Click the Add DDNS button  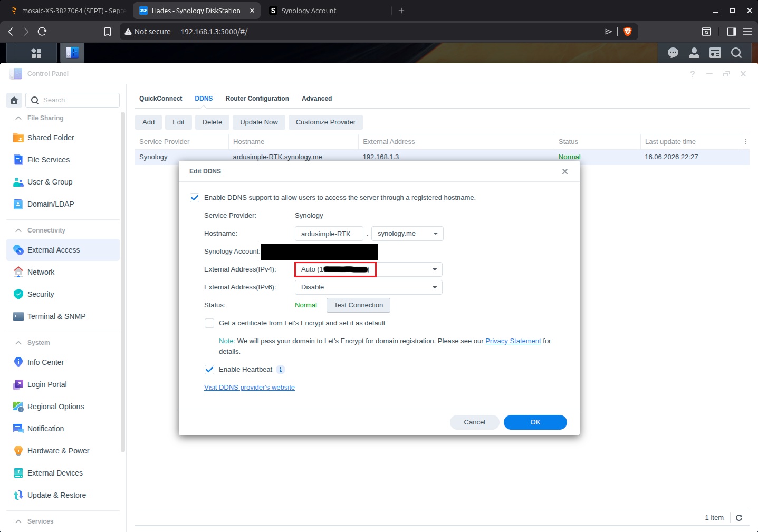(x=148, y=122)
